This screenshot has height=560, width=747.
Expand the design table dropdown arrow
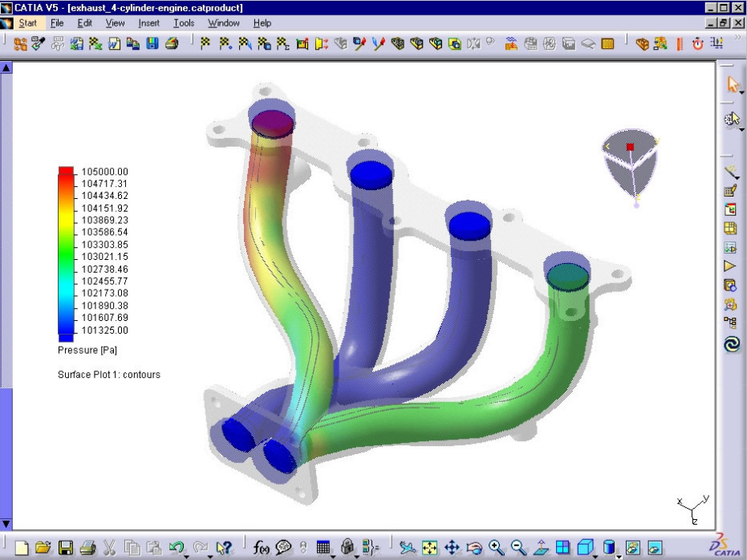(x=333, y=556)
